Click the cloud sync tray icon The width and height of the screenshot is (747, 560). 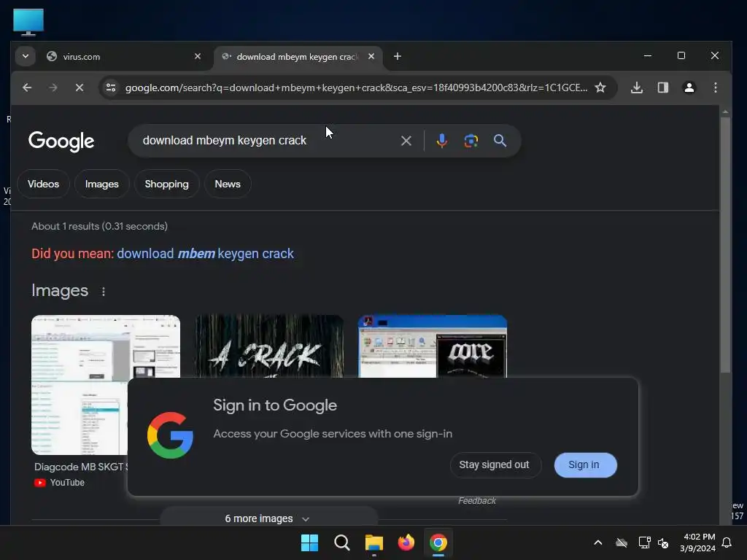(x=622, y=542)
